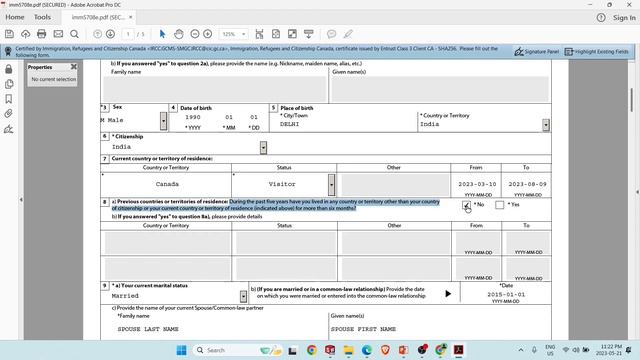Image resolution: width=640 pixels, height=360 pixels.
Task: Switch to full screen mode icon
Action: [292, 34]
